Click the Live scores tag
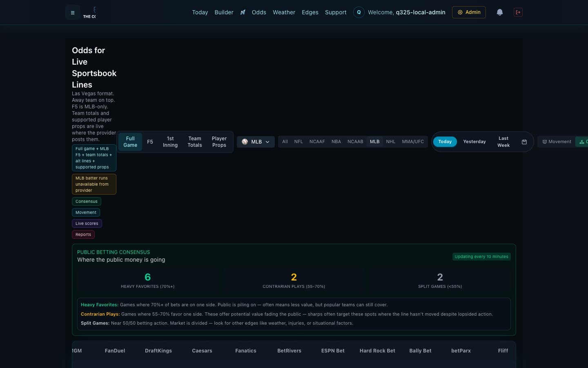Image resolution: width=588 pixels, height=368 pixels. click(87, 224)
